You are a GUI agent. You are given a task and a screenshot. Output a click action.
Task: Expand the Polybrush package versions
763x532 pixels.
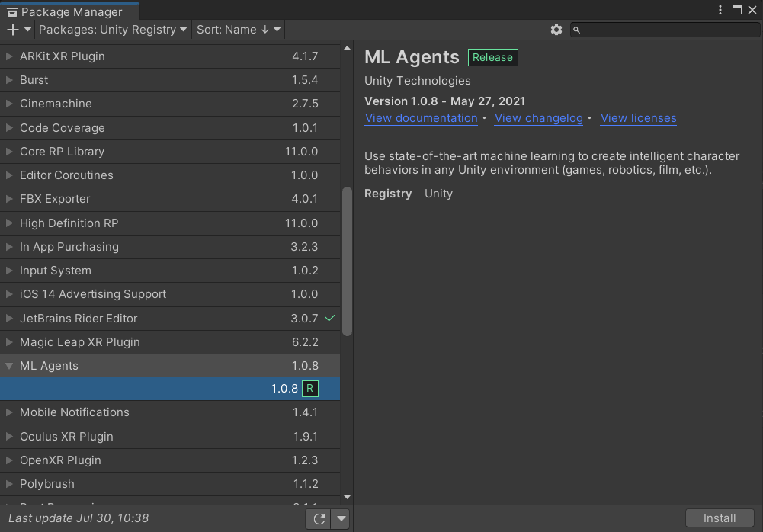coord(8,484)
